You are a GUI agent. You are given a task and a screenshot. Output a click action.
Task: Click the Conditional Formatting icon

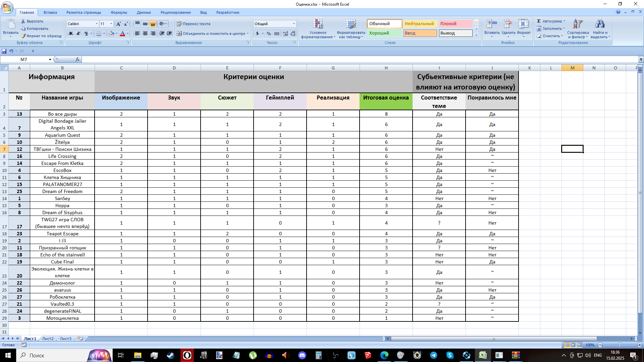(x=318, y=24)
